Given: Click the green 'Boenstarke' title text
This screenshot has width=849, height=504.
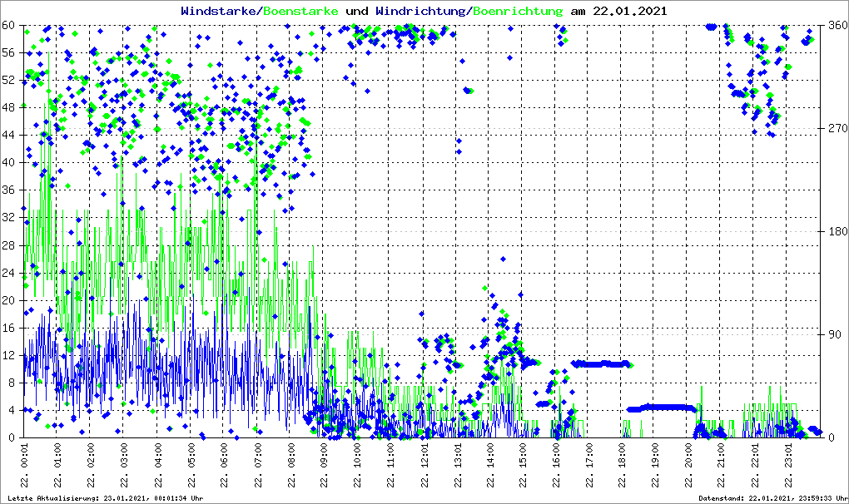Looking at the screenshot, I should (x=301, y=12).
